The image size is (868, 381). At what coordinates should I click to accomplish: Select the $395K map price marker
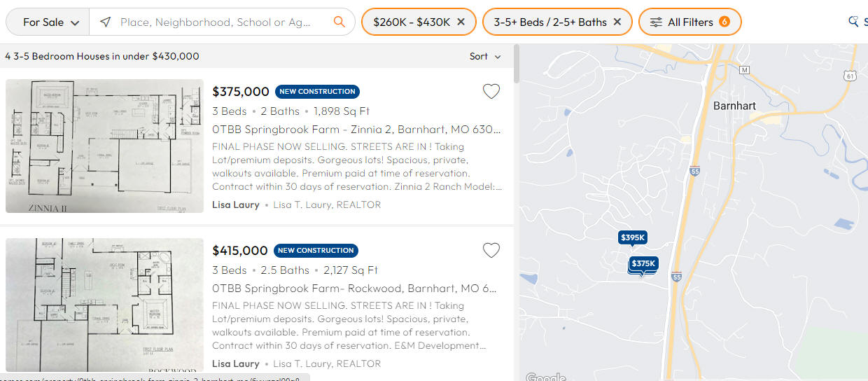point(632,237)
